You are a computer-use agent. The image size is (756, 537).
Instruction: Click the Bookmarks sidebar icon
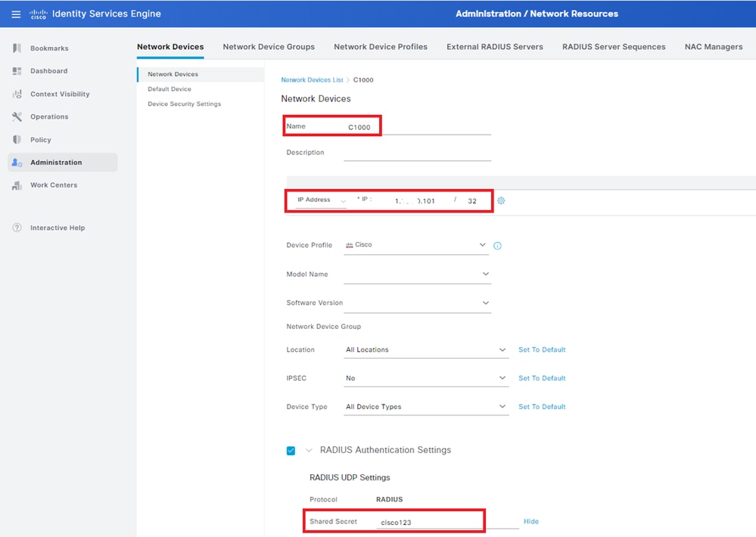[17, 48]
